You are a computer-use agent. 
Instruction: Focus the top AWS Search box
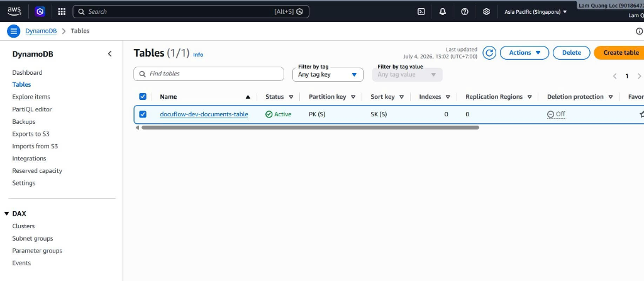191,11
